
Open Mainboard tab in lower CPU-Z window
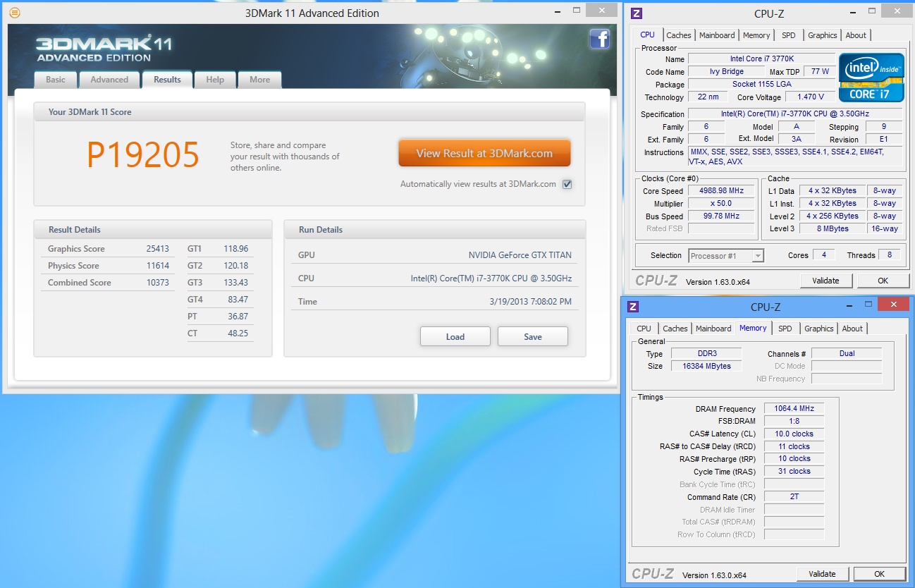713,329
